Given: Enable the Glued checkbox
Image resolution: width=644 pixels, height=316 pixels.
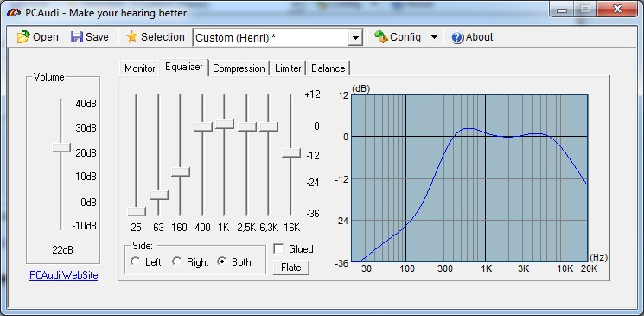Looking at the screenshot, I should click(279, 249).
